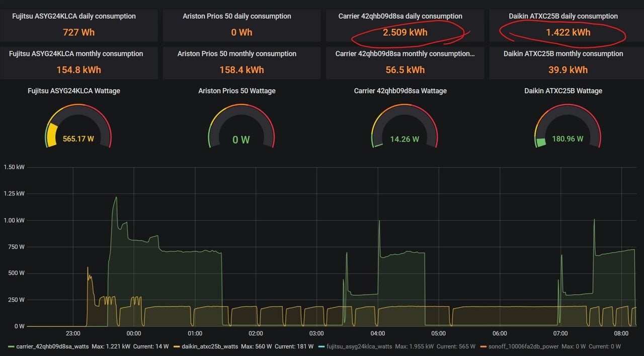Click the 727 Wh daily value
This screenshot has width=644, height=356.
(x=78, y=32)
